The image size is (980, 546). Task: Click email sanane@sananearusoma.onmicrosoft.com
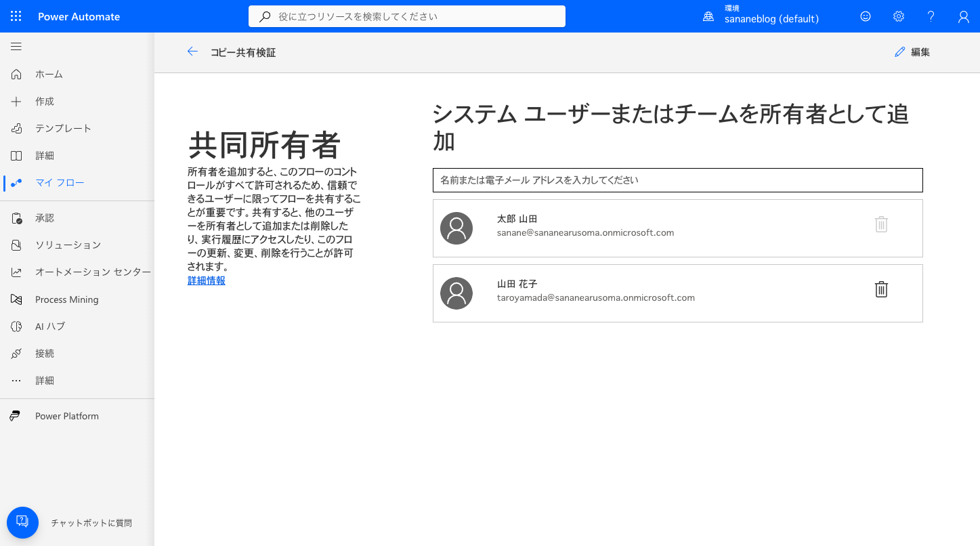(585, 233)
